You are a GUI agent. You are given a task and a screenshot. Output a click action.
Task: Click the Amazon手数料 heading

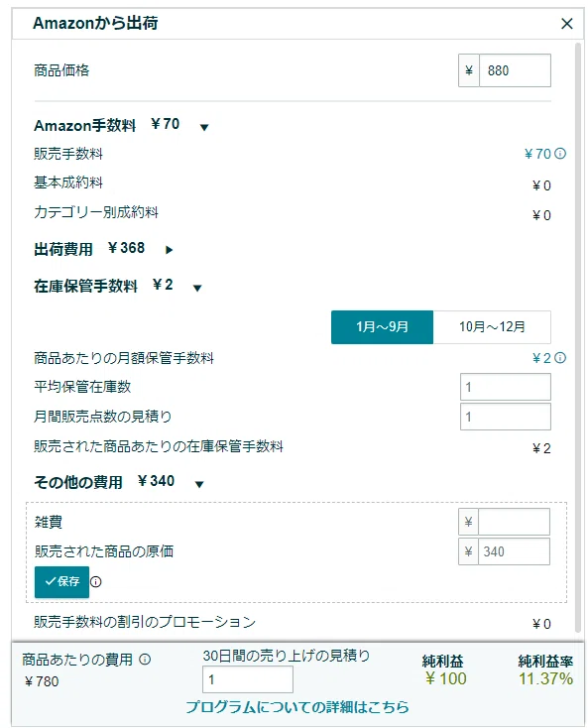[x=85, y=125]
